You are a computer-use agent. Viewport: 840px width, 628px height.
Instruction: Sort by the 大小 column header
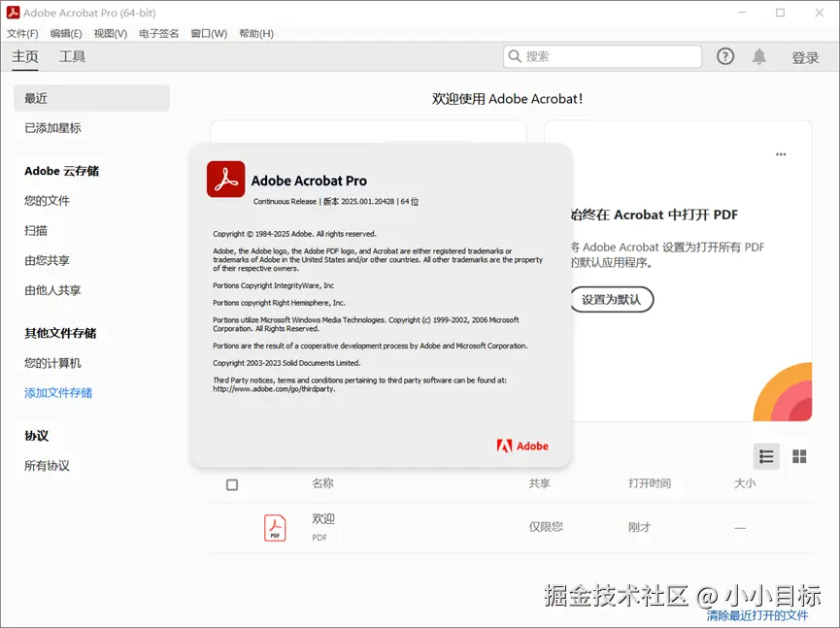tap(745, 483)
